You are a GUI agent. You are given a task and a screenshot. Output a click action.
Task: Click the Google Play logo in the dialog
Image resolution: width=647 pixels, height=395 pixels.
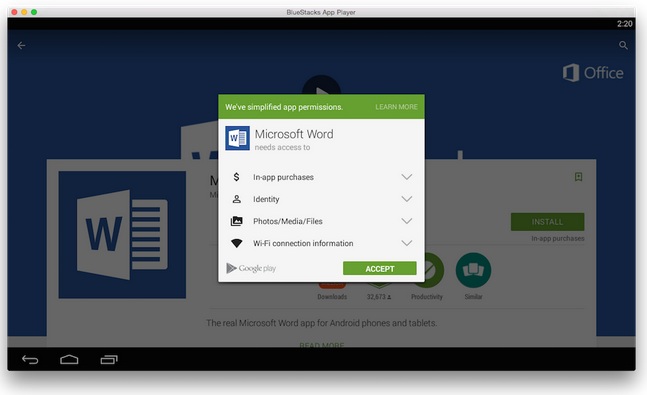[251, 268]
